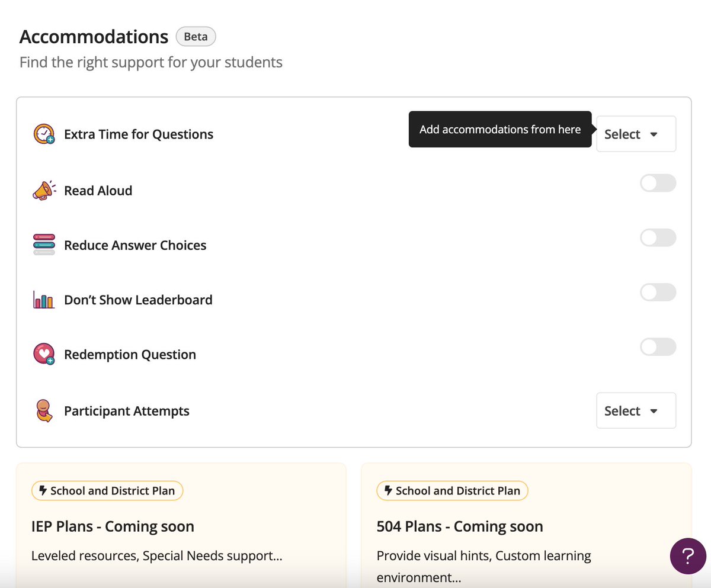
Task: Click the leaderboard bar chart icon
Action: pyautogui.click(x=44, y=300)
